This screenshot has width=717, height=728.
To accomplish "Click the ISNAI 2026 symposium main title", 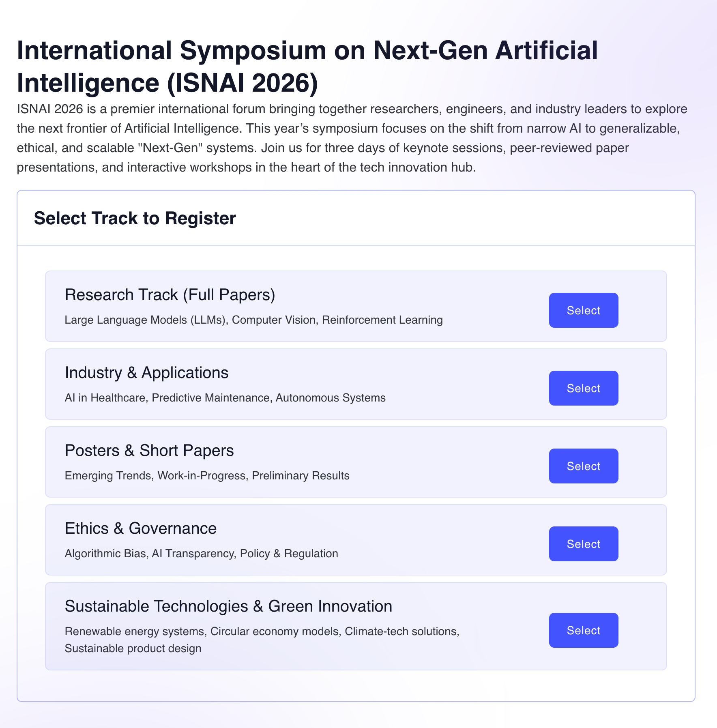I will [307, 67].
